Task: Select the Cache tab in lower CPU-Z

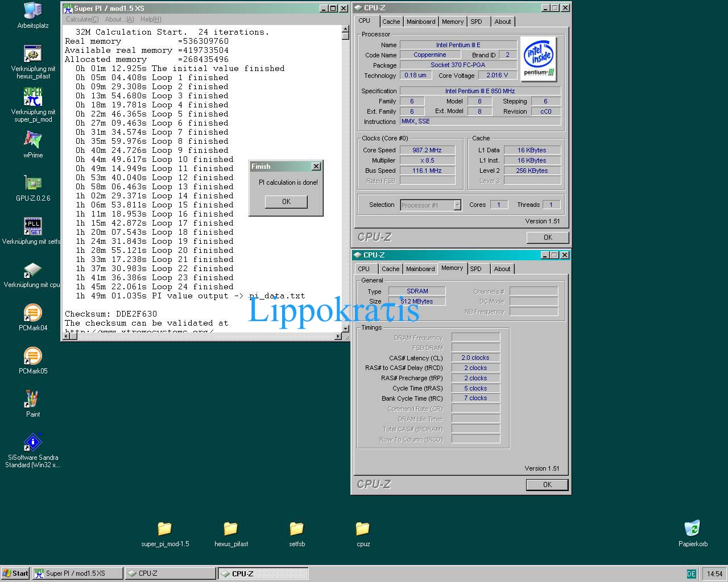Action: 391,269
